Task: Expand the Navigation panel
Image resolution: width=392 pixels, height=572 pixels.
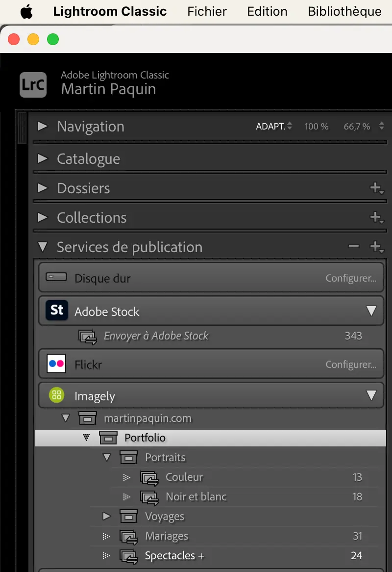Action: (43, 126)
